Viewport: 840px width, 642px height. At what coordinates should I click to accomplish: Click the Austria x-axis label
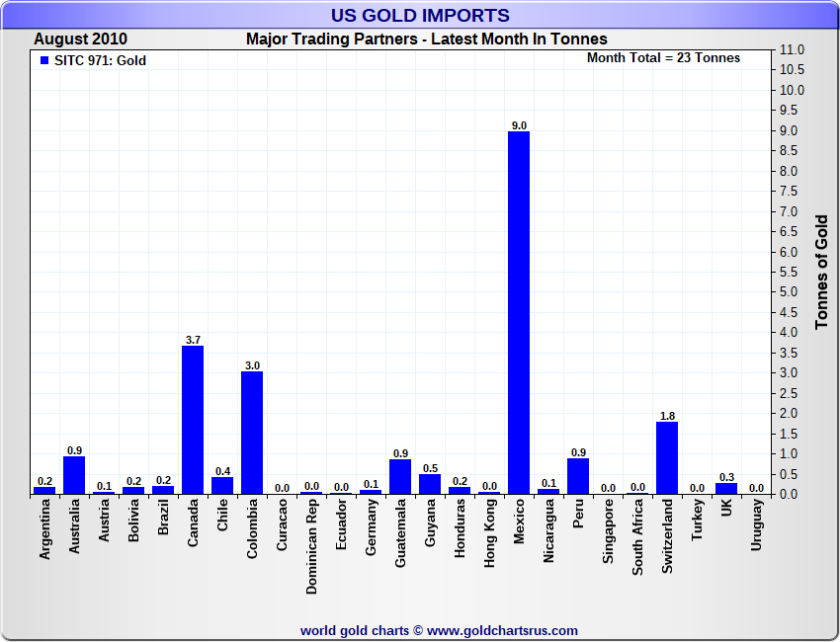coord(104,520)
